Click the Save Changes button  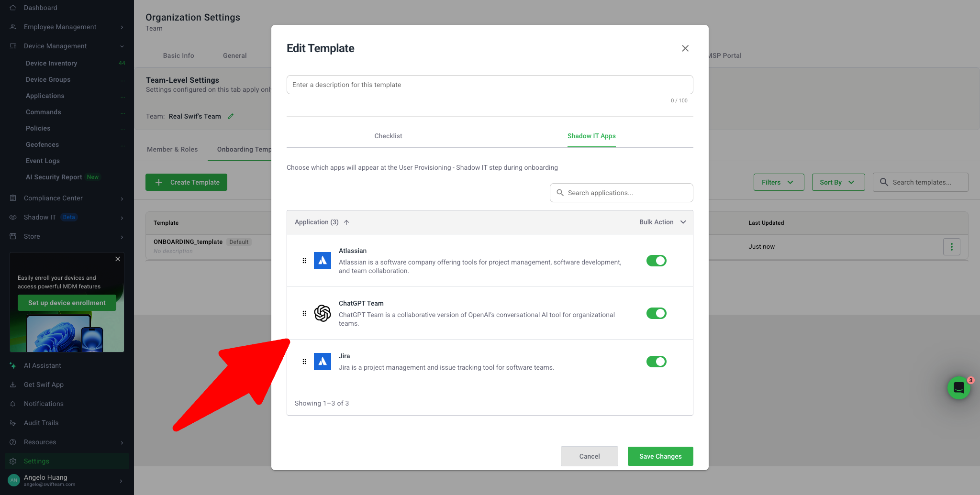(660, 456)
